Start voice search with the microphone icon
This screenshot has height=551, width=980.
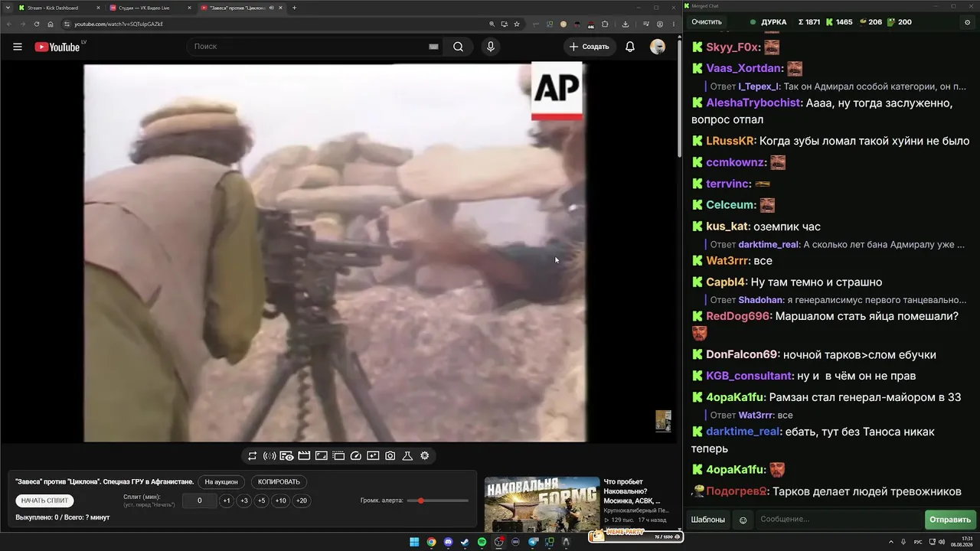point(491,47)
